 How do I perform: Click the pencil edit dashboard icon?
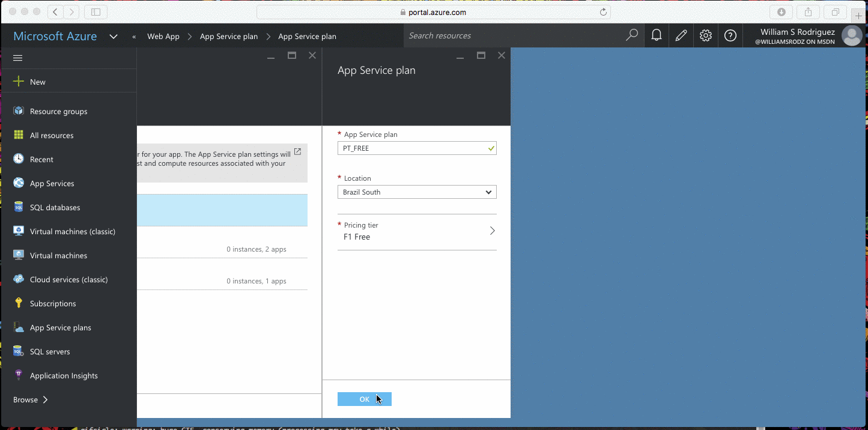(x=681, y=36)
